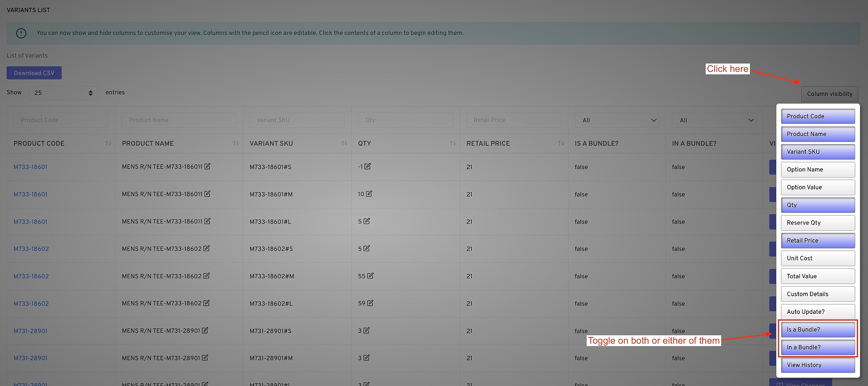Viewport: 868px width, 386px height.
Task: Enable Option Name column visibility
Action: [817, 169]
